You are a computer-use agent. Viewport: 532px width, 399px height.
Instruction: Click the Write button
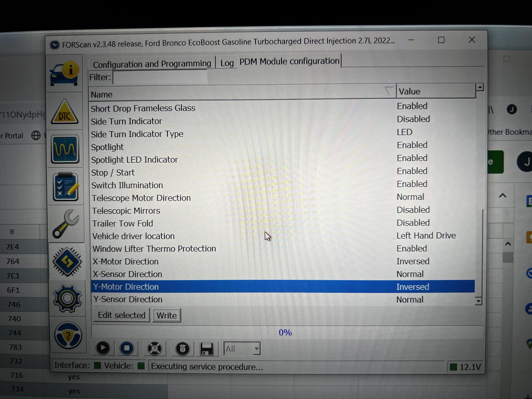pos(167,315)
